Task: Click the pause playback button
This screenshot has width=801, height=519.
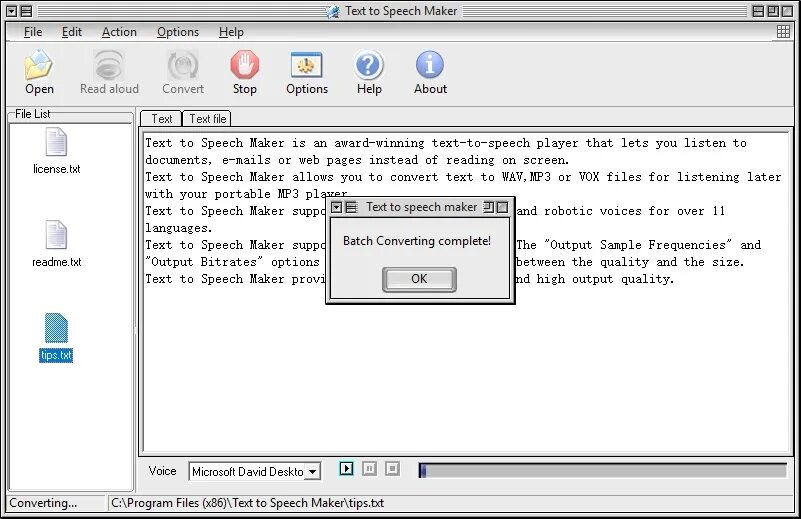Action: (369, 468)
